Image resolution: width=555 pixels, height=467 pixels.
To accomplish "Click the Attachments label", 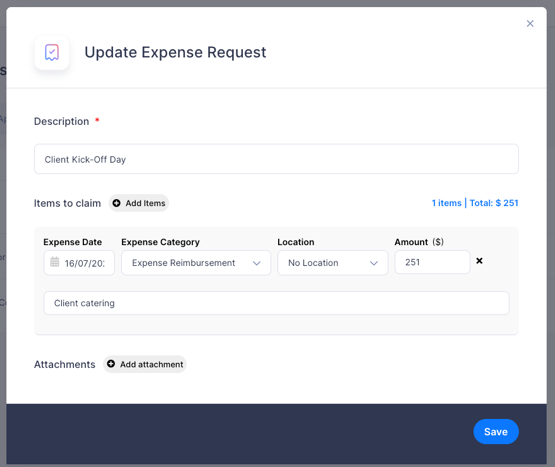I will 64,364.
